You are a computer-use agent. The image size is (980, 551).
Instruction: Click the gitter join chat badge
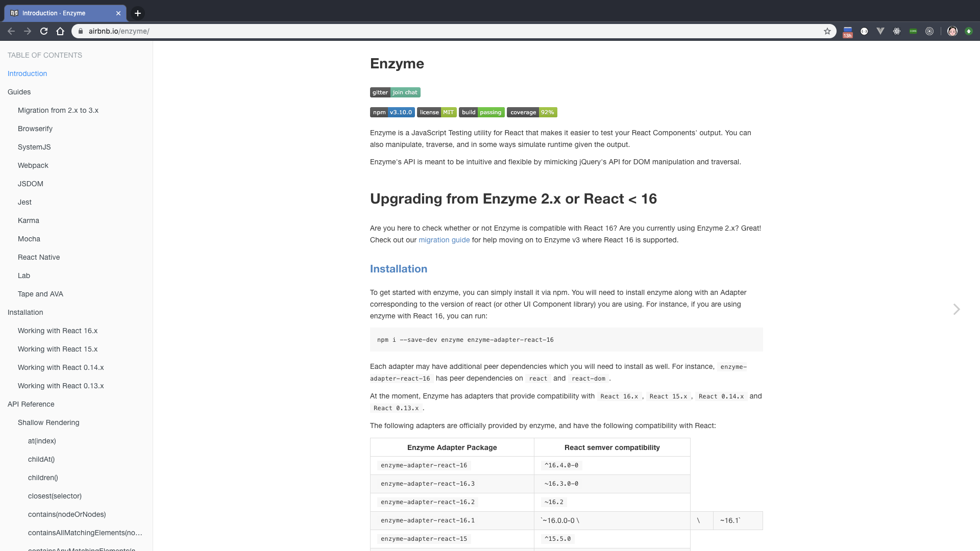(x=395, y=92)
